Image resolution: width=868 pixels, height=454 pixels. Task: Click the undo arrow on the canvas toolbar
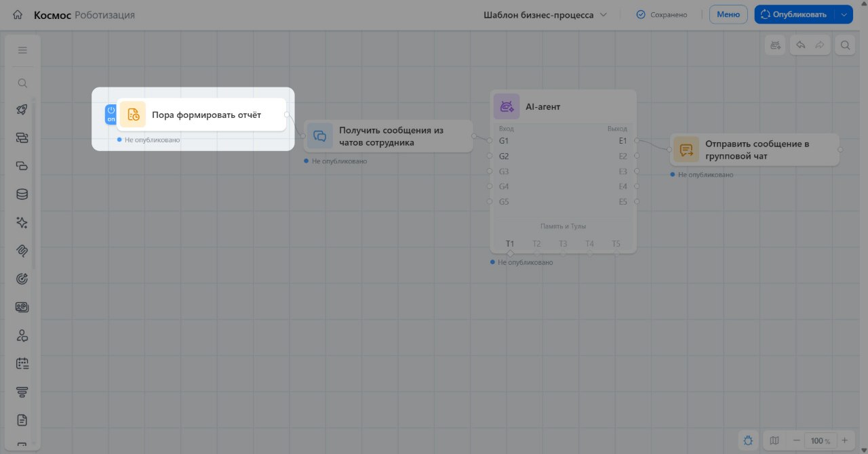pyautogui.click(x=801, y=45)
